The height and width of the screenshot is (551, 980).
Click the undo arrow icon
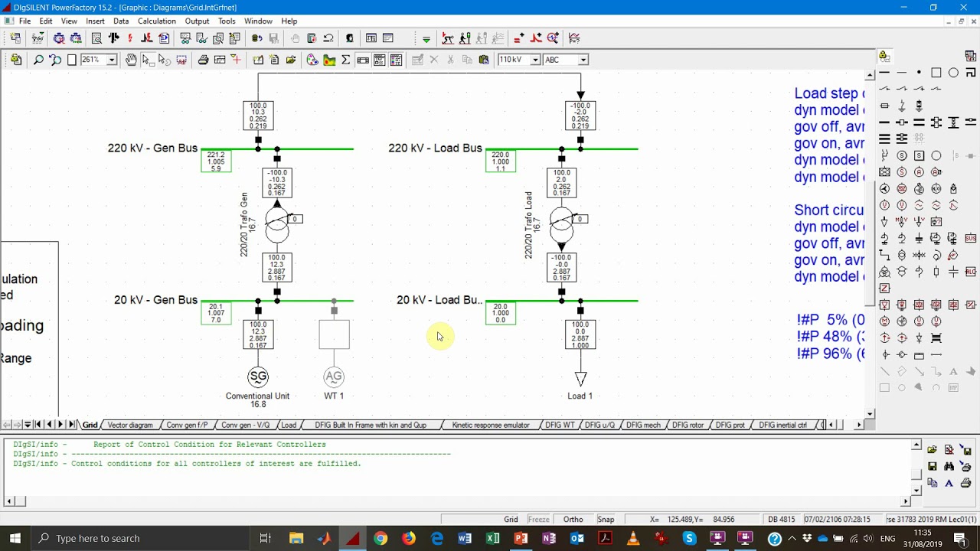(328, 38)
